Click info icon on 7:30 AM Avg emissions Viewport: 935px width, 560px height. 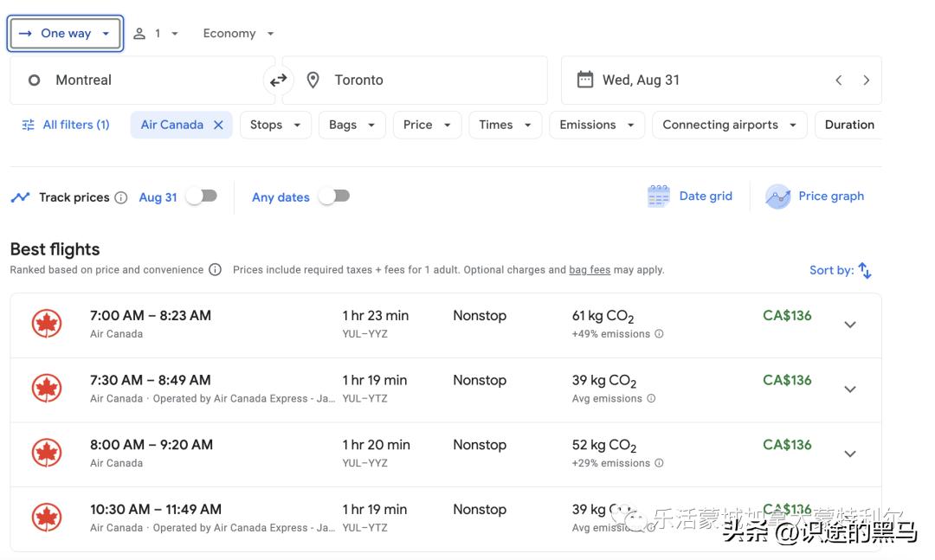pyautogui.click(x=651, y=398)
